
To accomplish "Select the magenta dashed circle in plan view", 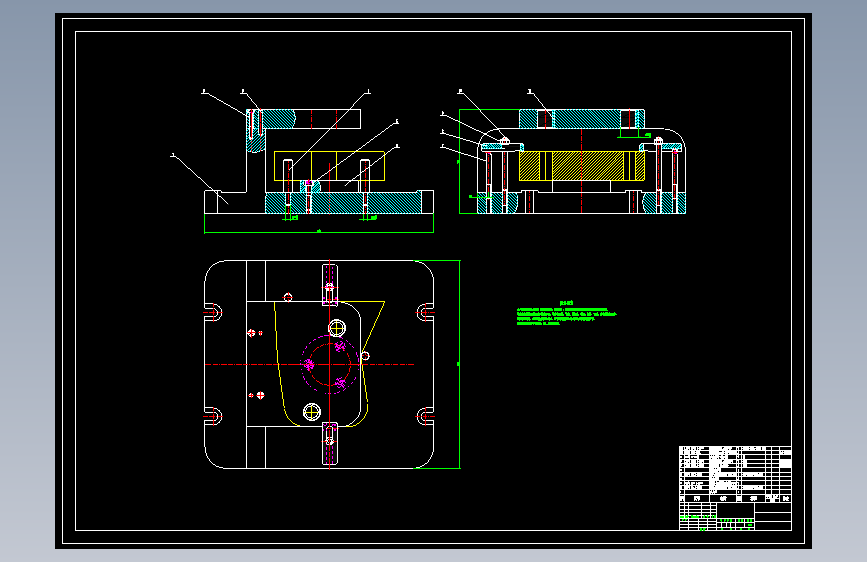I will point(331,365).
